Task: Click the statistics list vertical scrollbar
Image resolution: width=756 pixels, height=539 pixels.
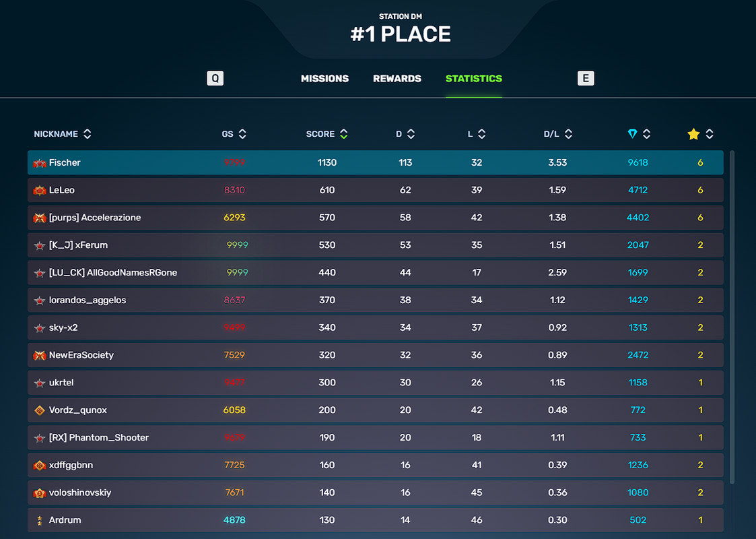Action: [x=732, y=317]
